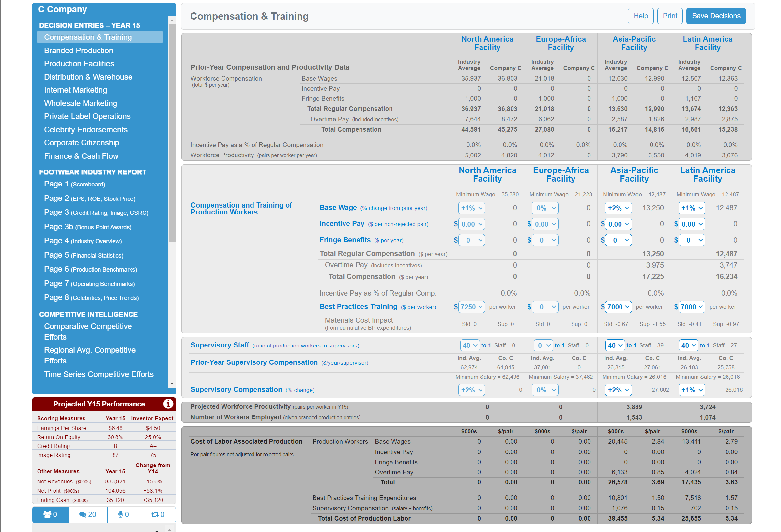This screenshot has width=781, height=532.
Task: Open the team members group icon tab
Action: click(51, 514)
